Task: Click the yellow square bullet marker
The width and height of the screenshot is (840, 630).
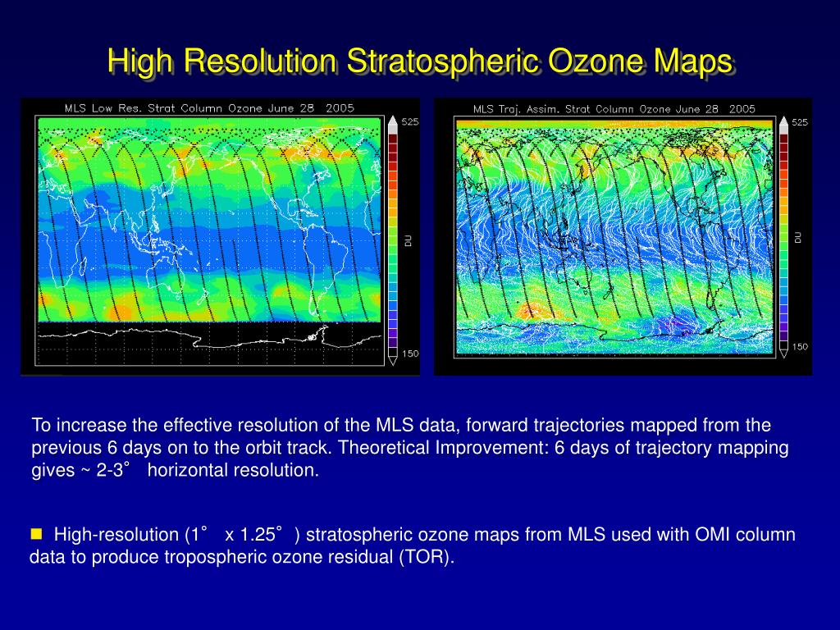Action: 36,533
